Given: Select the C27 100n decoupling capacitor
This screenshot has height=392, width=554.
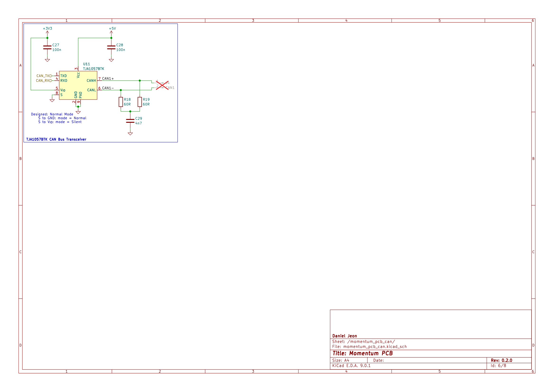Looking at the screenshot, I should coord(47,47).
